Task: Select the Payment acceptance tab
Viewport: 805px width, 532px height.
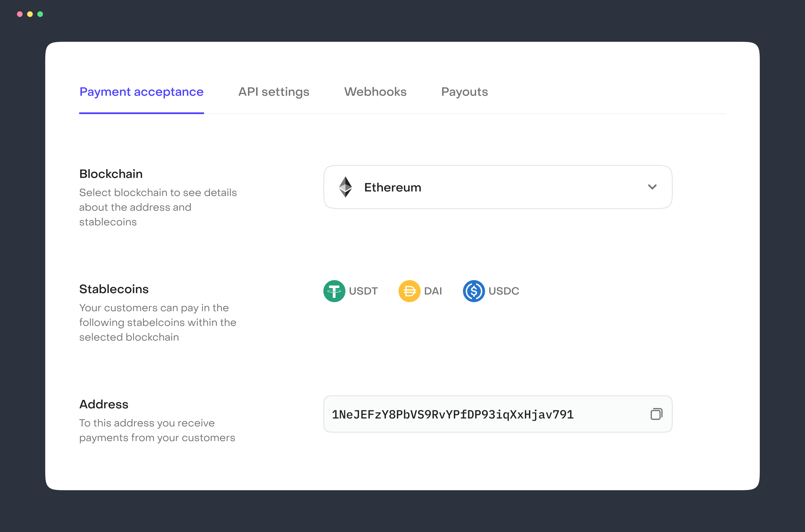Action: pyautogui.click(x=141, y=92)
